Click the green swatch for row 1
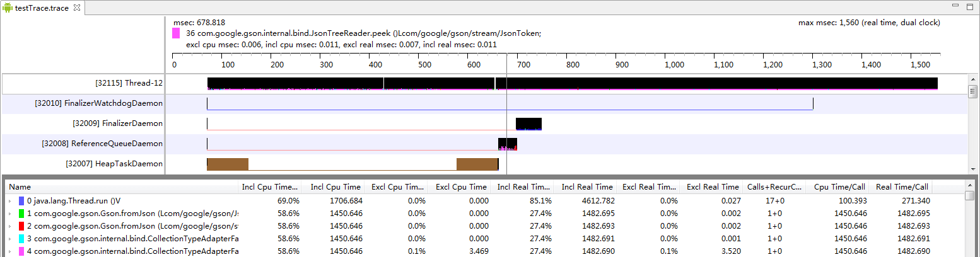The image size is (980, 257). pos(21,214)
